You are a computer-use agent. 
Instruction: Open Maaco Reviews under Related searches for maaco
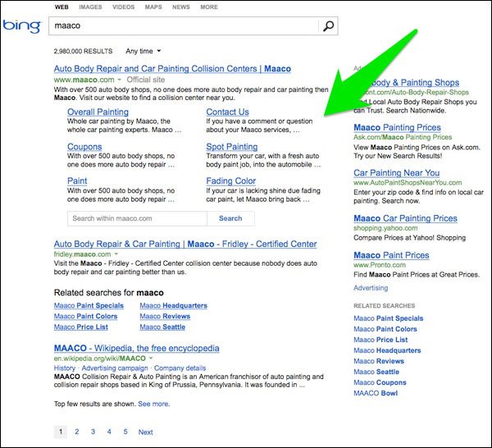(x=165, y=316)
